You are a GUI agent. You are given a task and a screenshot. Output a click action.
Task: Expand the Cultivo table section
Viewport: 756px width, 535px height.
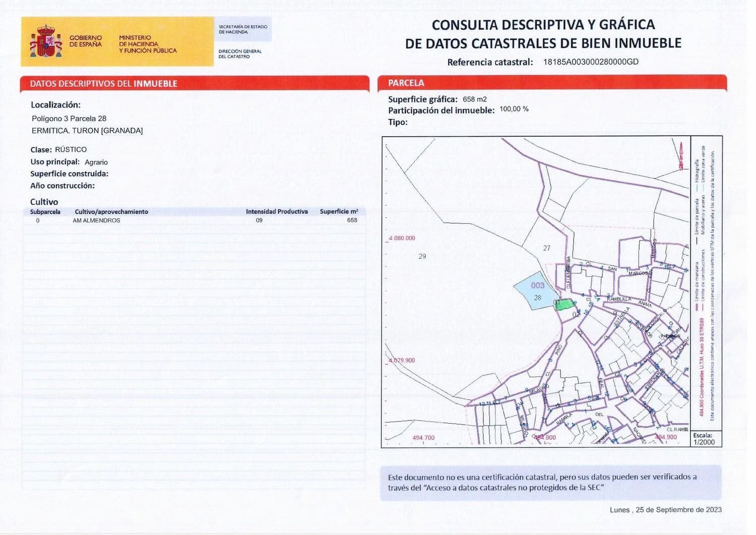(44, 202)
